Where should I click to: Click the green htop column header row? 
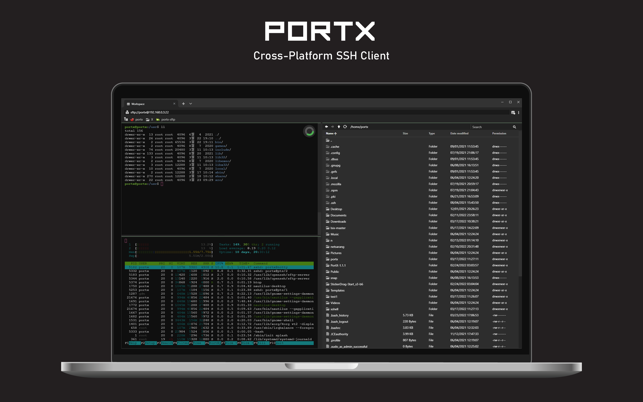[219, 263]
